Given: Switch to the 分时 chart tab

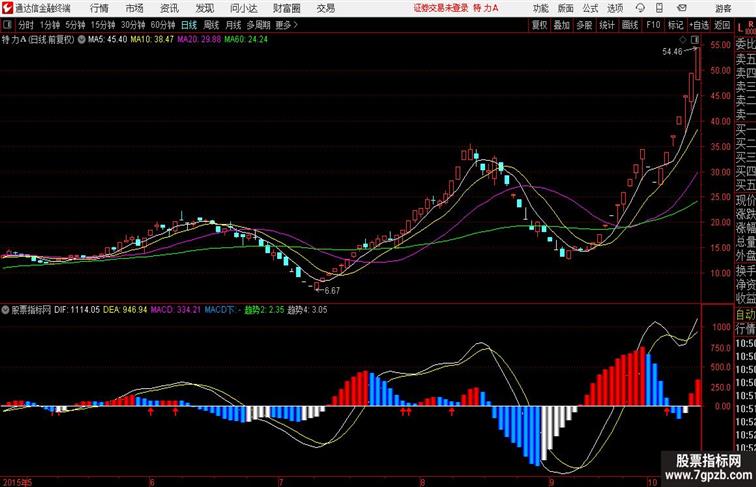Looking at the screenshot, I should coord(26,25).
